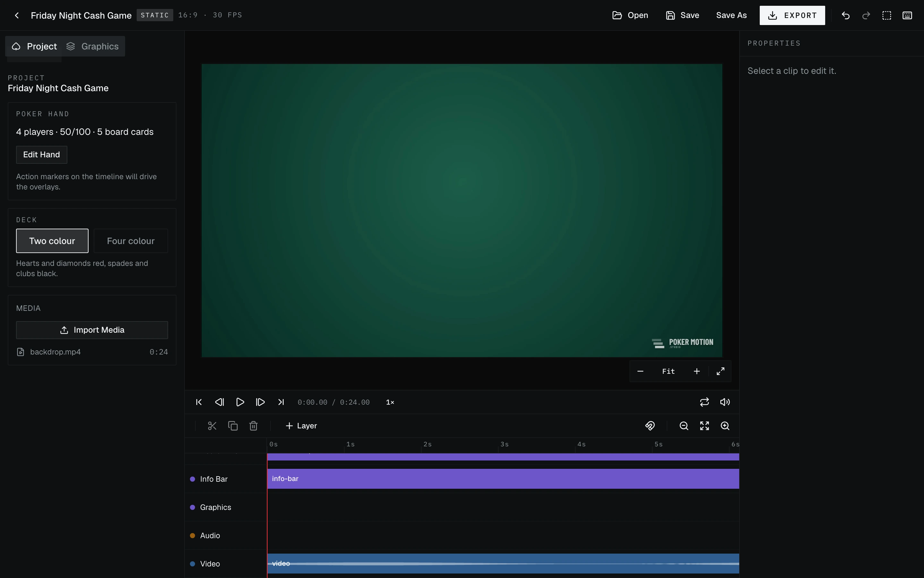Click the 3s ruler mark
Viewport: 924px width, 578px height.
[504, 444]
